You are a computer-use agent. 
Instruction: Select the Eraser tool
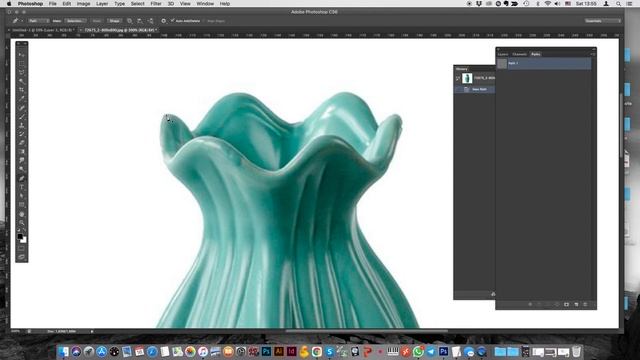22,142
